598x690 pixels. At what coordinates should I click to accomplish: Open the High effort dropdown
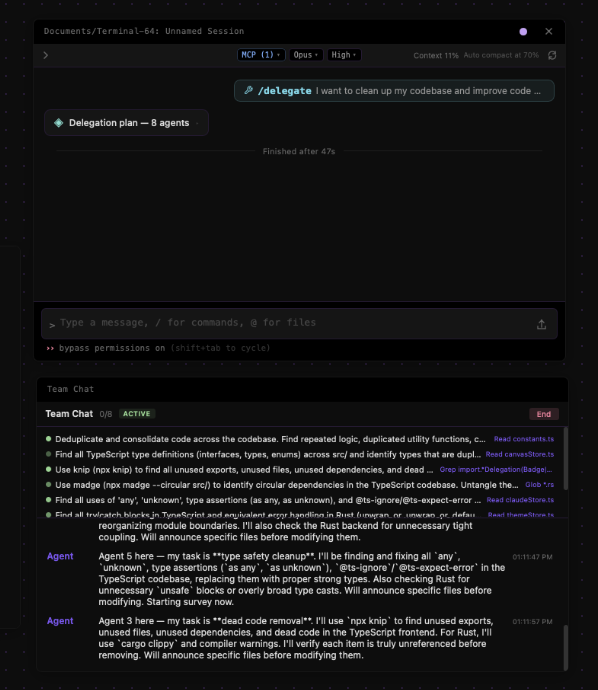344,55
